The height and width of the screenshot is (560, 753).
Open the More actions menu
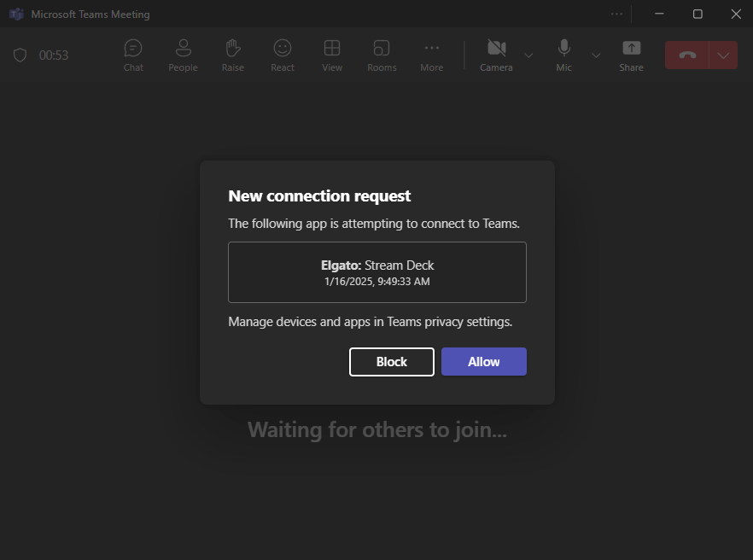[432, 55]
